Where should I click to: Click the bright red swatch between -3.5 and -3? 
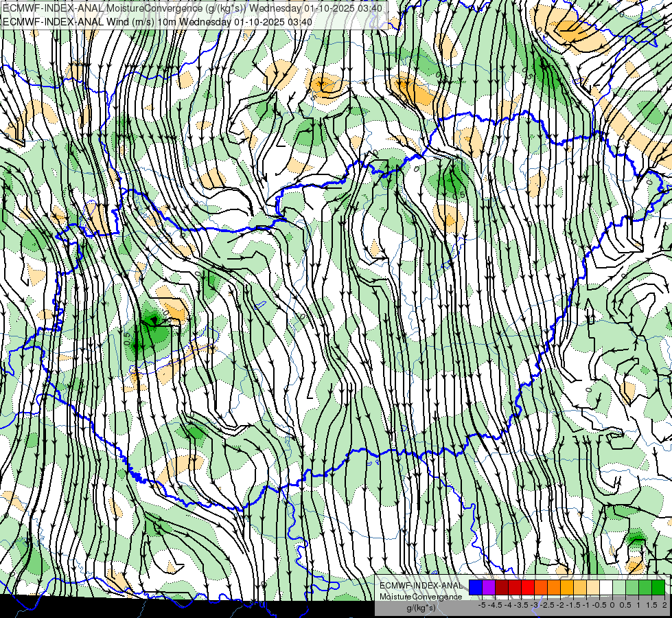[x=528, y=588]
